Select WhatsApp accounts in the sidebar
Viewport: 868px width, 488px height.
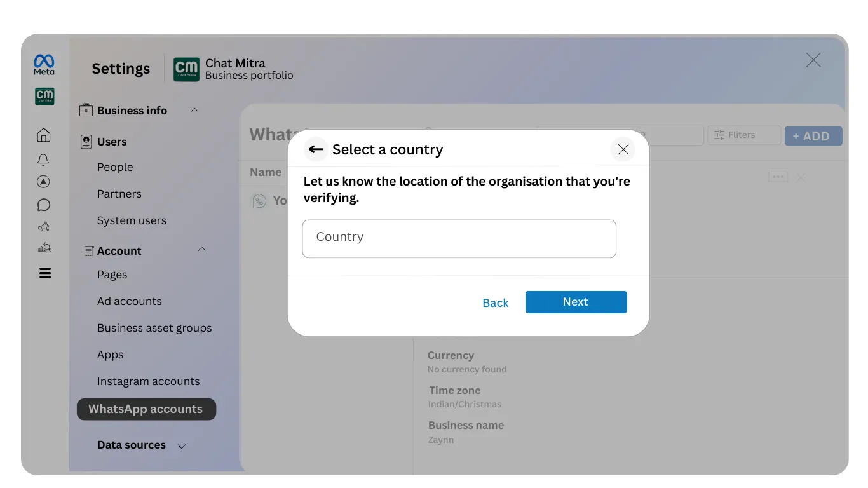point(146,409)
